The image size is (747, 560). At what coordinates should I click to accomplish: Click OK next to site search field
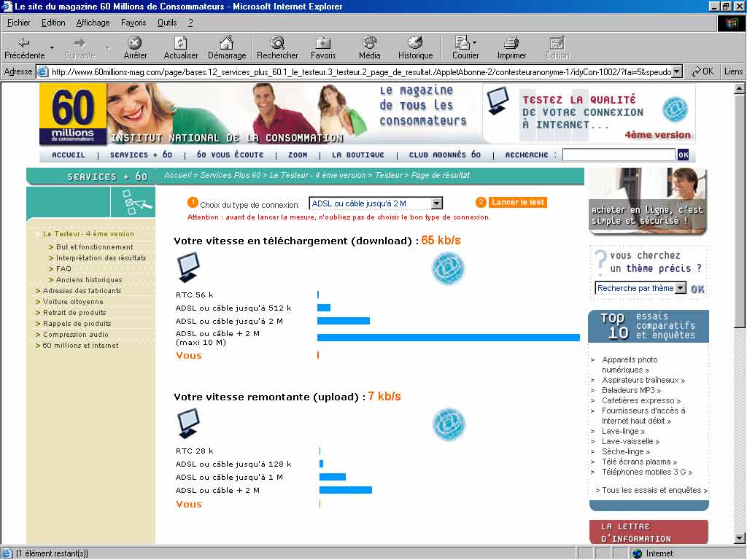tap(683, 155)
